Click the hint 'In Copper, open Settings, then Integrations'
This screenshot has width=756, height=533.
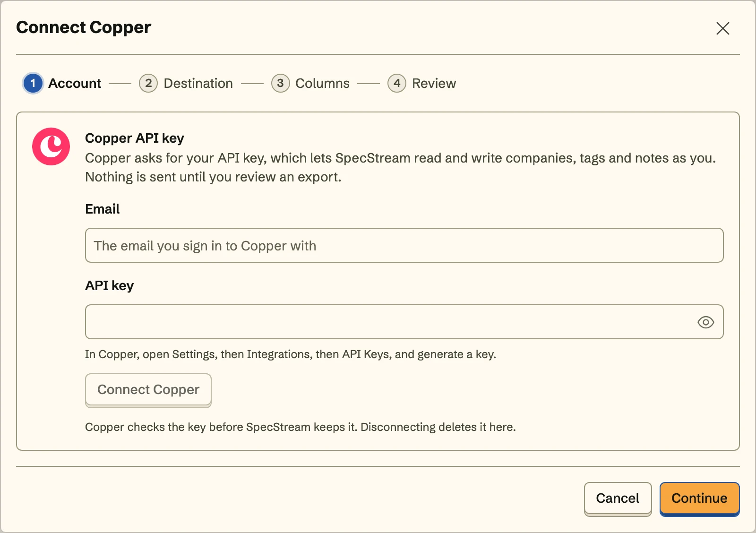(291, 354)
